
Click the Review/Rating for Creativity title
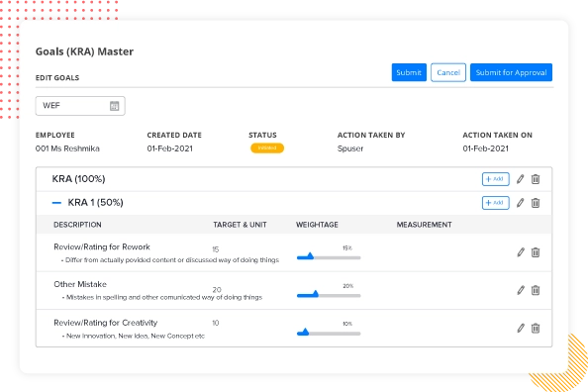pos(105,323)
